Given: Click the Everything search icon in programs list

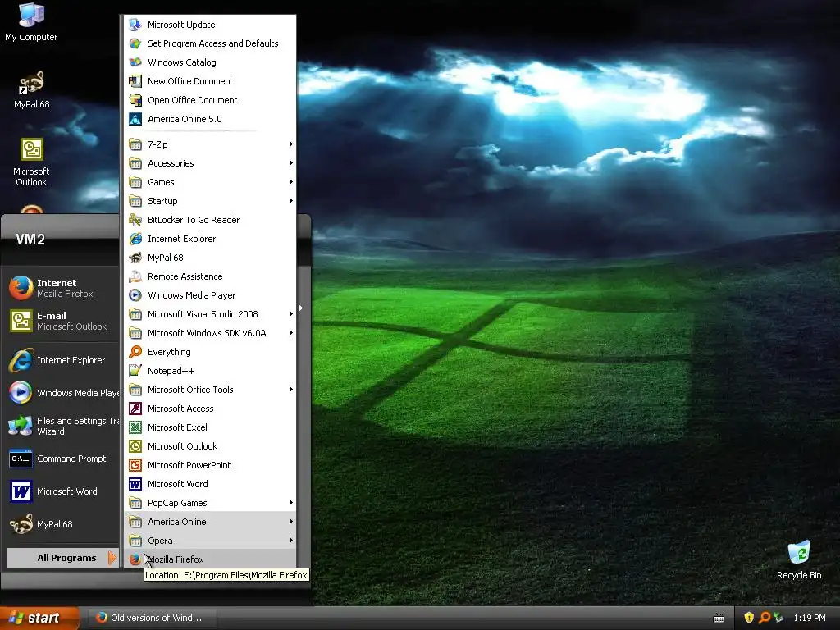Looking at the screenshot, I should pos(135,352).
